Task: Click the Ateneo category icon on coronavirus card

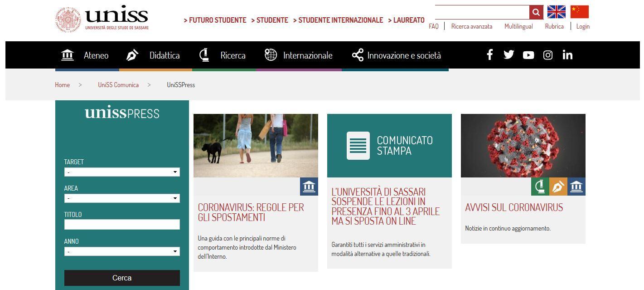Action: 309,186
